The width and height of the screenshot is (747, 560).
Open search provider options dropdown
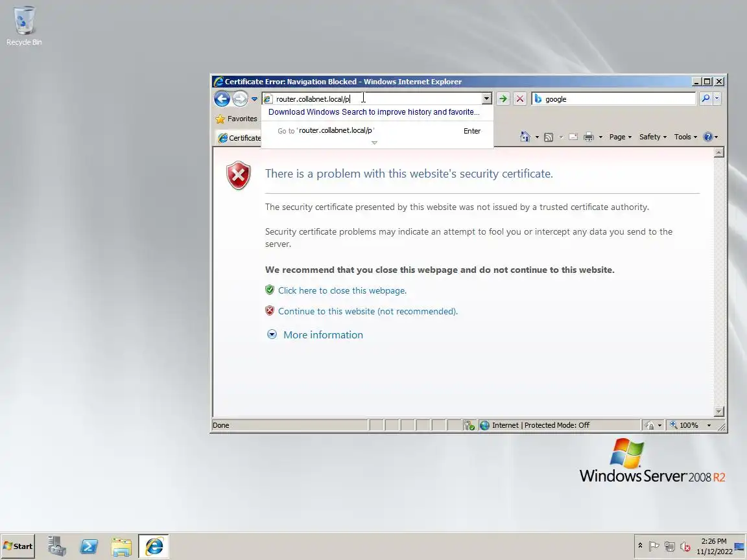(717, 99)
